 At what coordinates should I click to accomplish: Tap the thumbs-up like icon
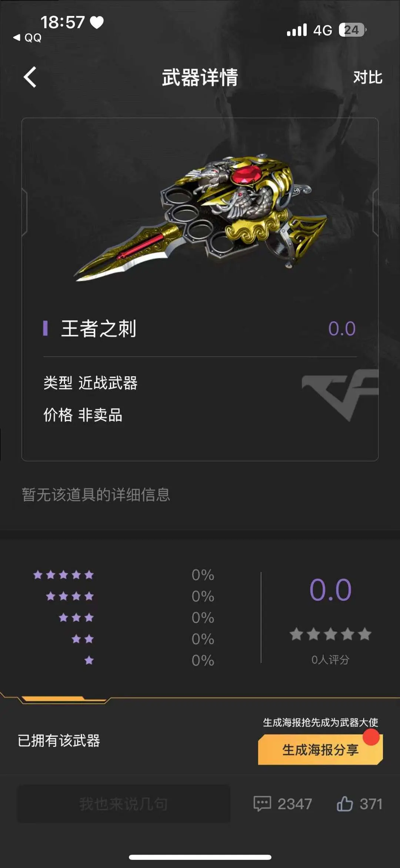[x=344, y=803]
